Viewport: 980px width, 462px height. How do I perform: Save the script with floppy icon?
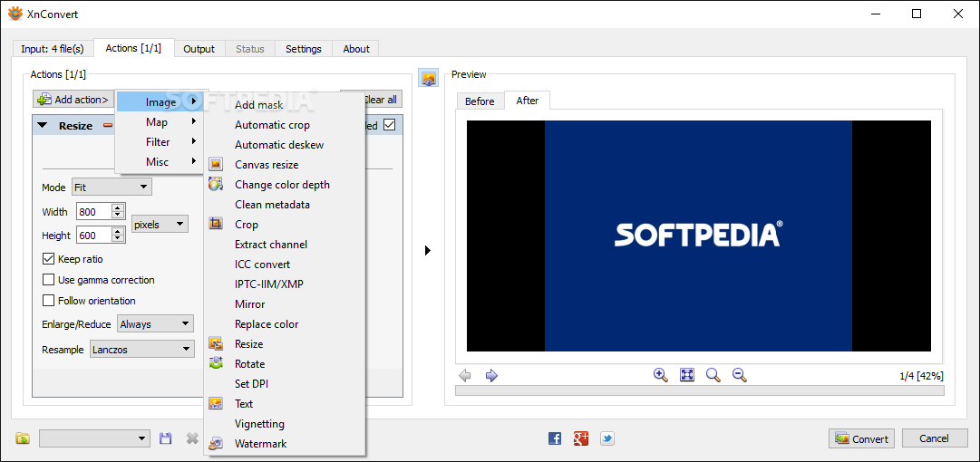(x=166, y=438)
